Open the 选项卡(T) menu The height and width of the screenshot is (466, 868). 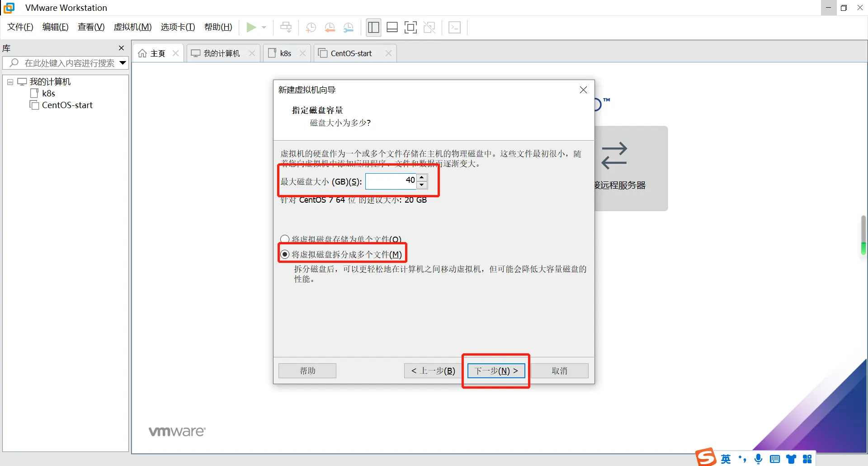pos(178,27)
